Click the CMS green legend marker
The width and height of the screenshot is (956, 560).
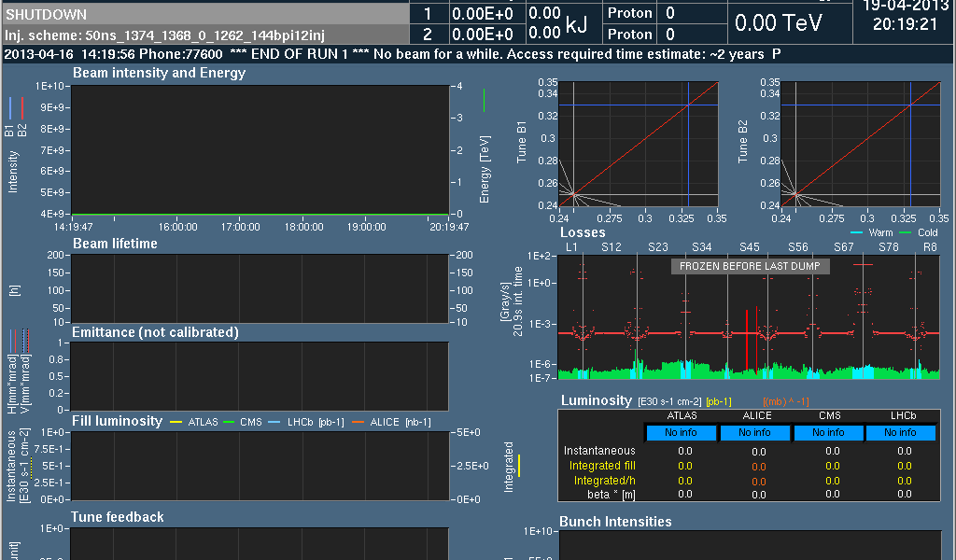click(228, 422)
